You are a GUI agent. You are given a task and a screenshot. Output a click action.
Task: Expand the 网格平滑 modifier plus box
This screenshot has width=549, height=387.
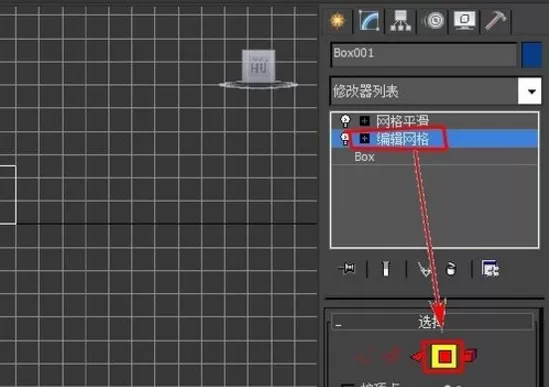tap(364, 121)
